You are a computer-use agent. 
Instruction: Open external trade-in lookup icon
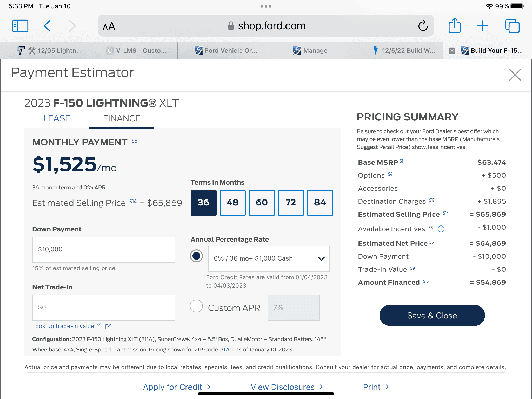point(108,327)
